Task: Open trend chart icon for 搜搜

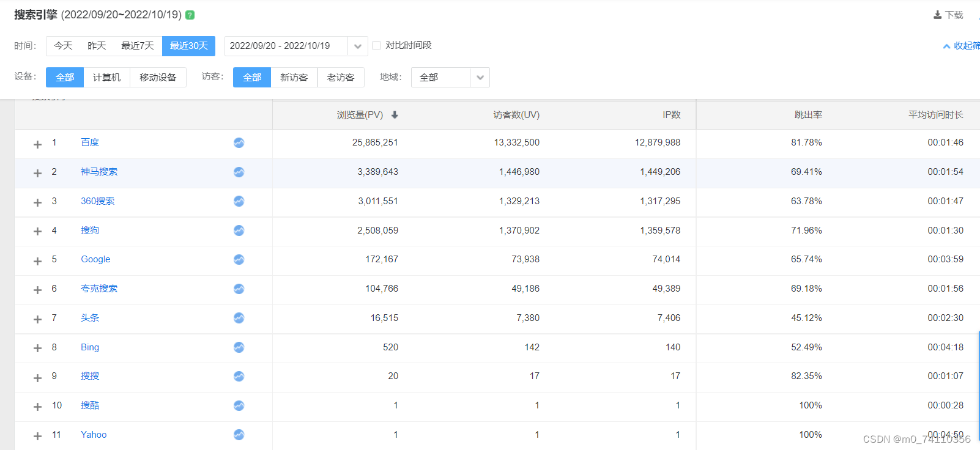Action: tap(239, 376)
